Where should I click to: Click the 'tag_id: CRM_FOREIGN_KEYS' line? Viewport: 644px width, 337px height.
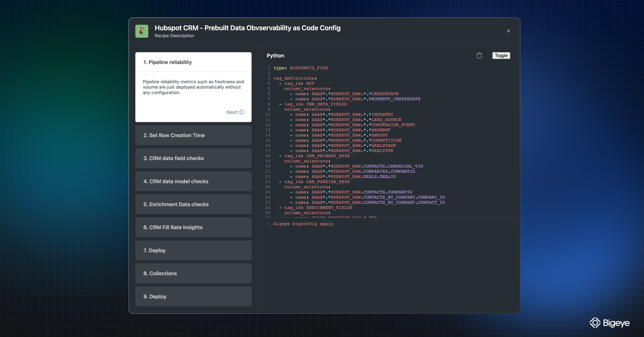click(x=314, y=182)
